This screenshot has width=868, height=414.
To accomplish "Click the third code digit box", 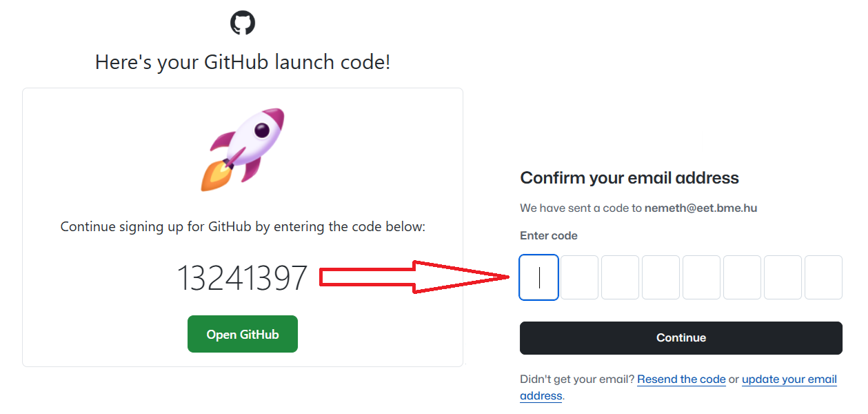I will tap(620, 277).
